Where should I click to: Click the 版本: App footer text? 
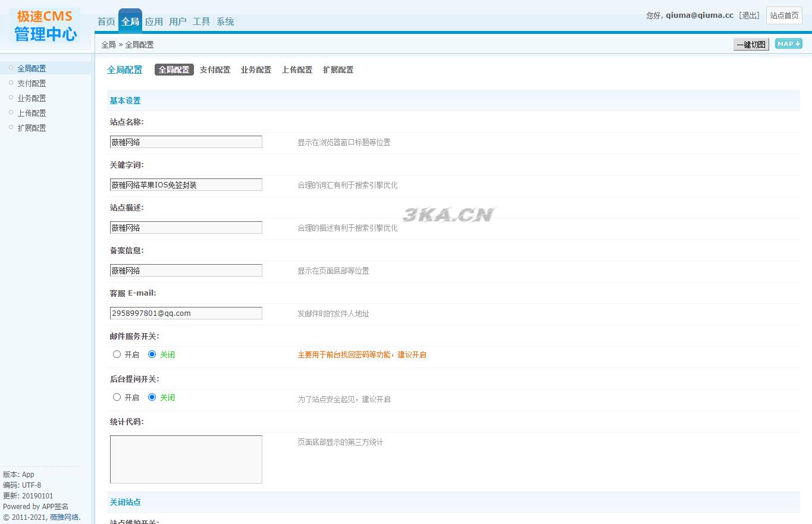[18, 475]
